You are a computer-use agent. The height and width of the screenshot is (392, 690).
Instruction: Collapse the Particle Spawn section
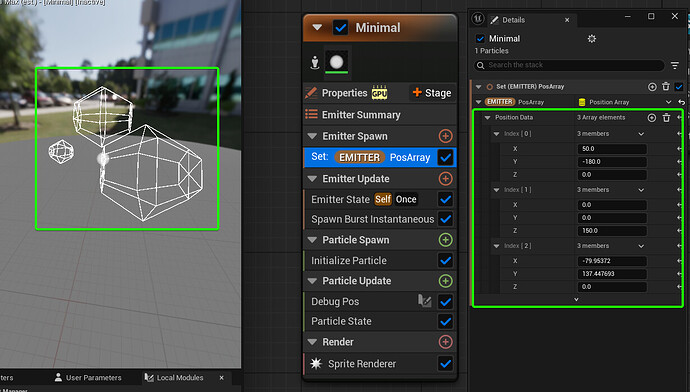(x=312, y=240)
